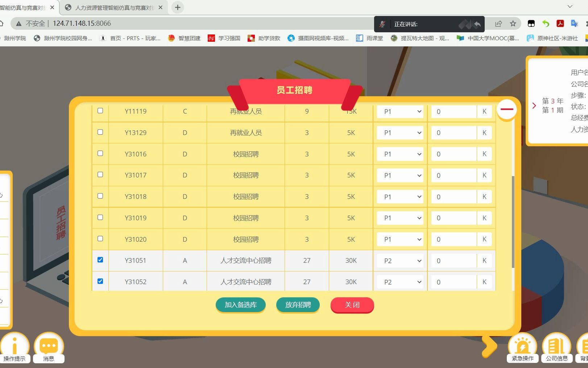Click the black mask extension icon
Image resolution: width=588 pixels, height=368 pixels.
(x=531, y=24)
